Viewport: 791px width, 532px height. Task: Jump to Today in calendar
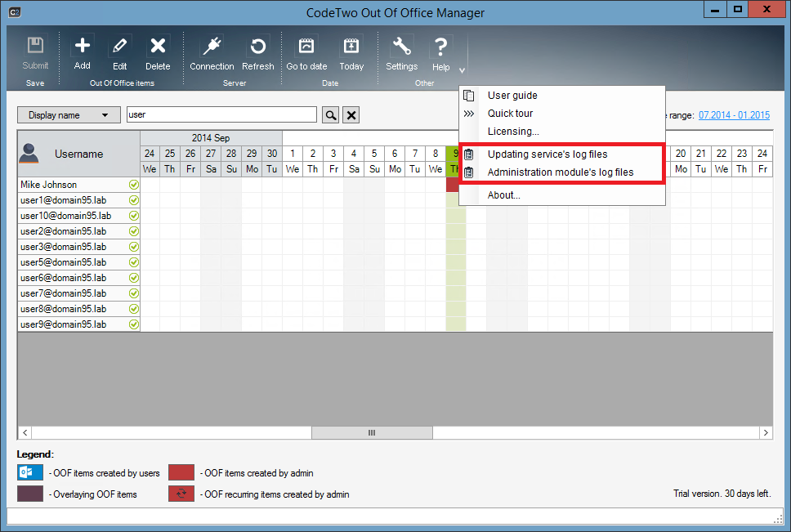[351, 53]
